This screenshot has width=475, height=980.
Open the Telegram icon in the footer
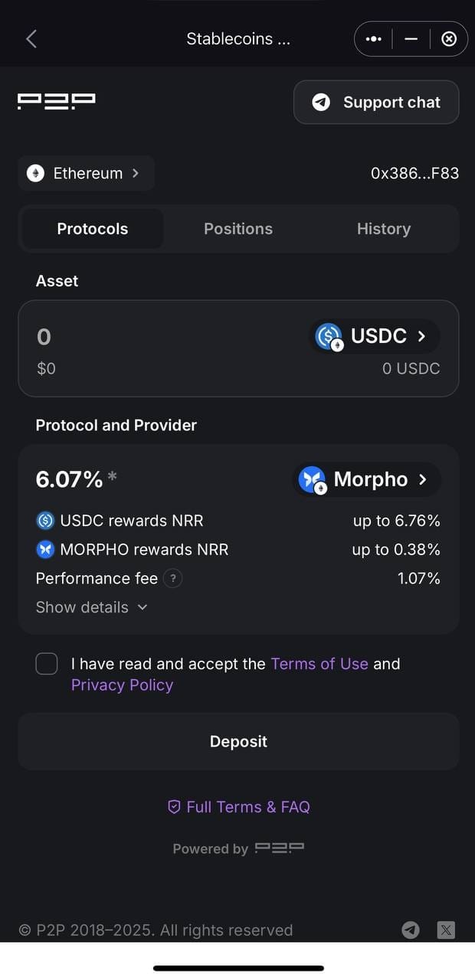411,929
